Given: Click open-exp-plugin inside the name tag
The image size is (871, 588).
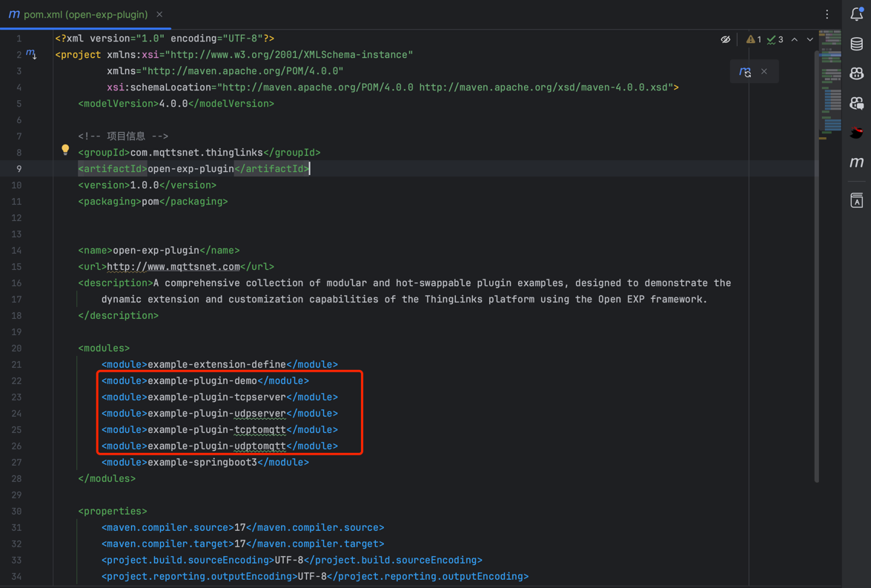Looking at the screenshot, I should [156, 250].
